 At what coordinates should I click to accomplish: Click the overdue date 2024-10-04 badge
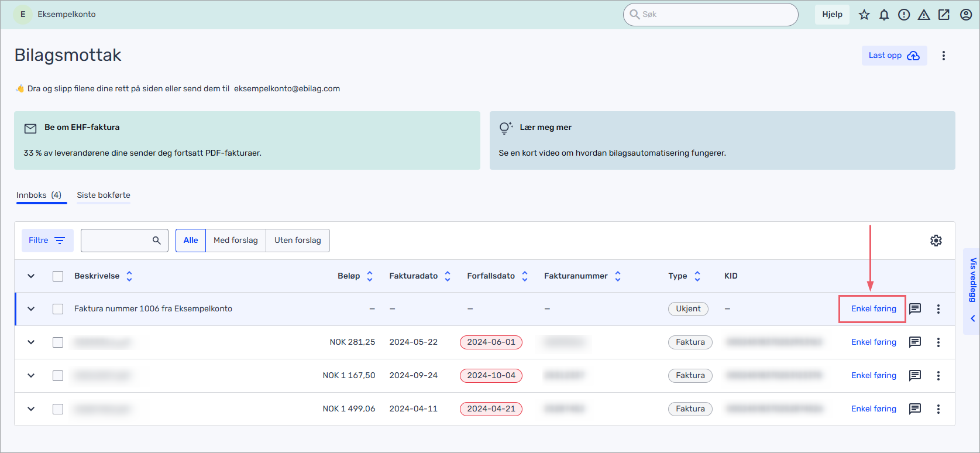(x=491, y=376)
